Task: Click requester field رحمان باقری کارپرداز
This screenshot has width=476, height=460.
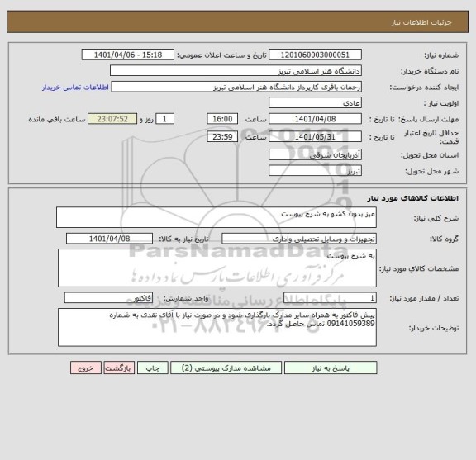Action: coord(236,87)
